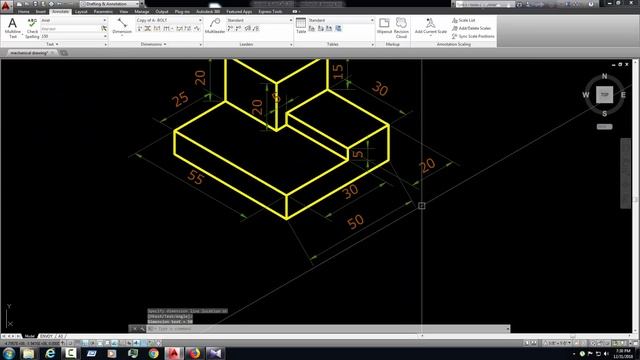This screenshot has width=640, height=360.
Task: Switch to the Layout ribbon tab
Action: (x=81, y=11)
